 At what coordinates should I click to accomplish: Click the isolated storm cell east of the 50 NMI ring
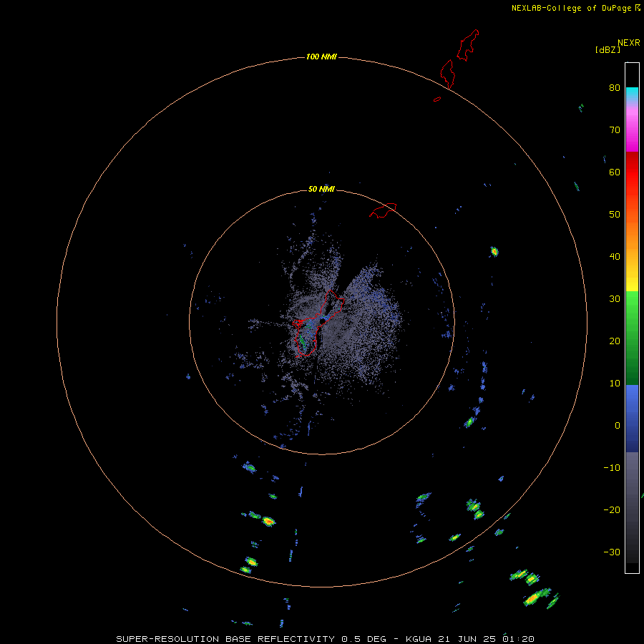[x=494, y=251]
